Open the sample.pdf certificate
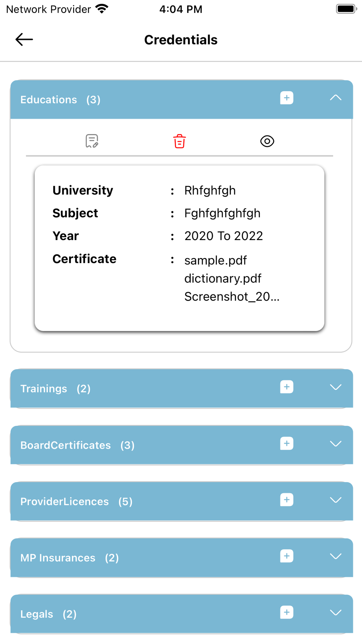 tap(215, 260)
